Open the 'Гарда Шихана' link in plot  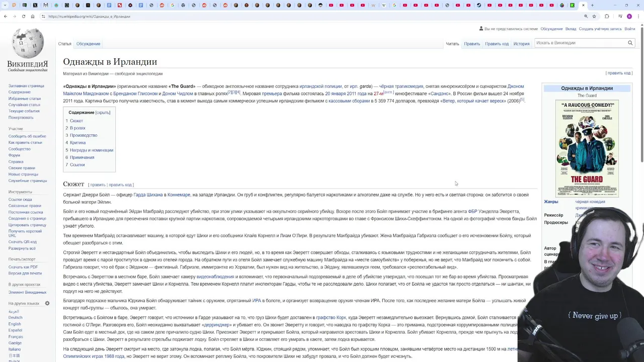(148, 195)
